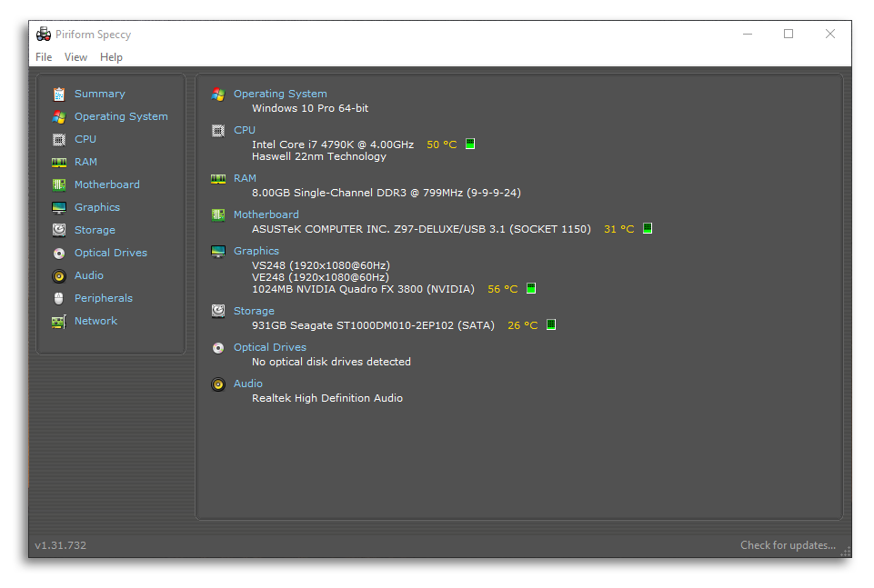Click the 'Intel Core i7 4790K @ 4.00GHz' text

pyautogui.click(x=333, y=145)
